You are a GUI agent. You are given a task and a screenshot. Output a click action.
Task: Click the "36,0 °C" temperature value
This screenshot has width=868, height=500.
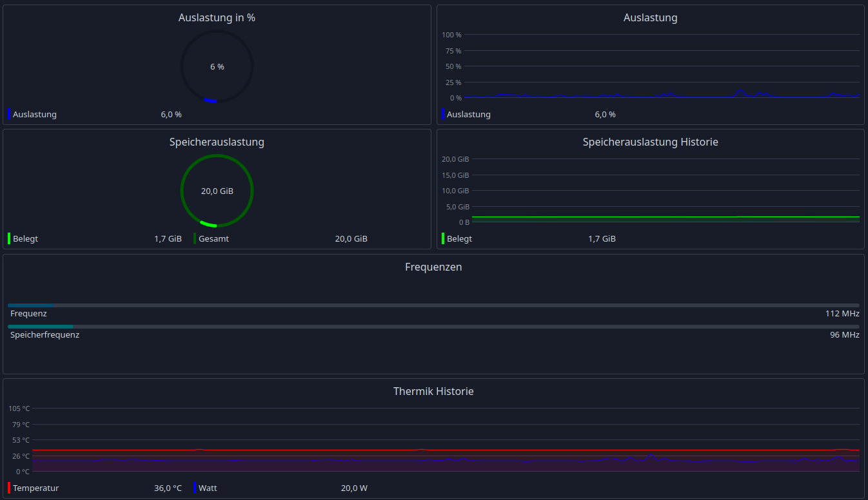point(168,488)
